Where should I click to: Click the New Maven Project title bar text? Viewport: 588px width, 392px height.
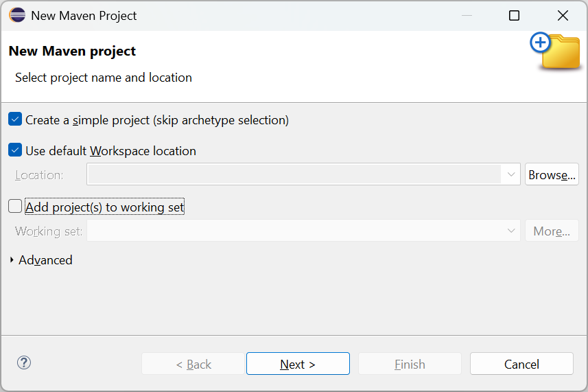(84, 15)
